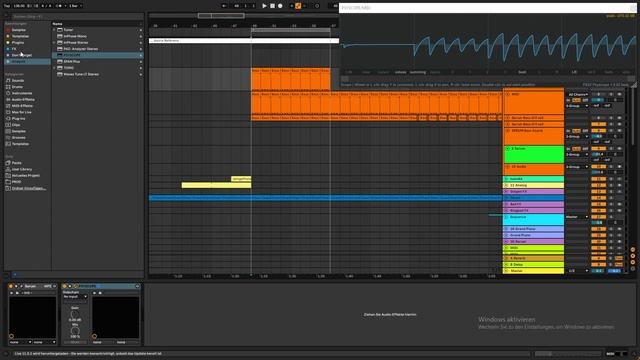Open the 1 Bar quantization dropdown

[x=75, y=6]
